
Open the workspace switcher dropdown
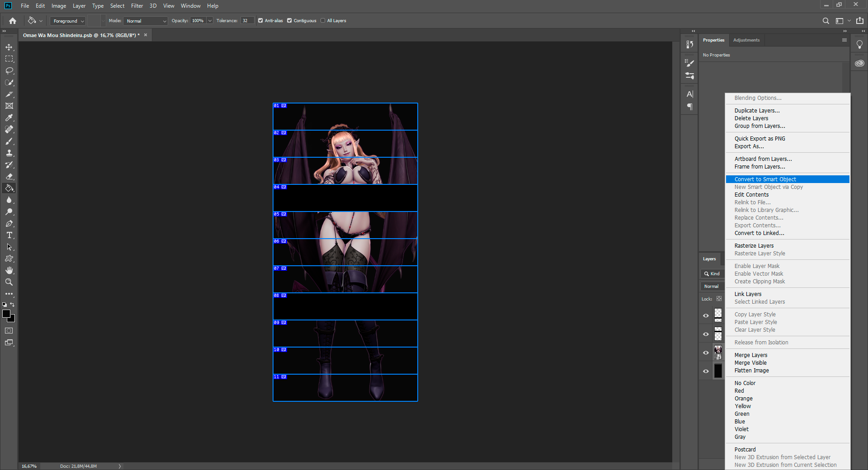point(843,21)
